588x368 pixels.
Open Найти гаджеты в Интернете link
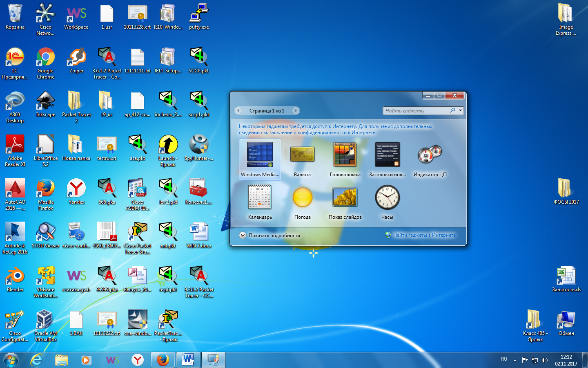coord(421,235)
